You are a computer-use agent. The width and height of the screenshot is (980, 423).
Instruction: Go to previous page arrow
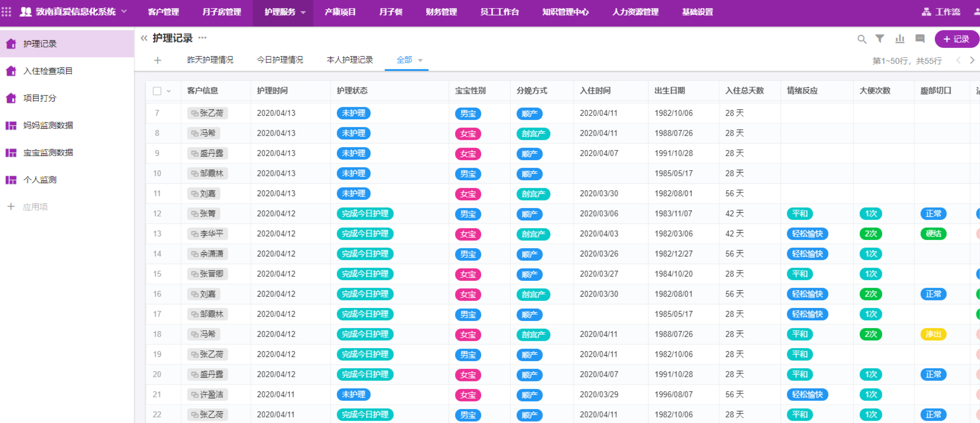tap(958, 60)
